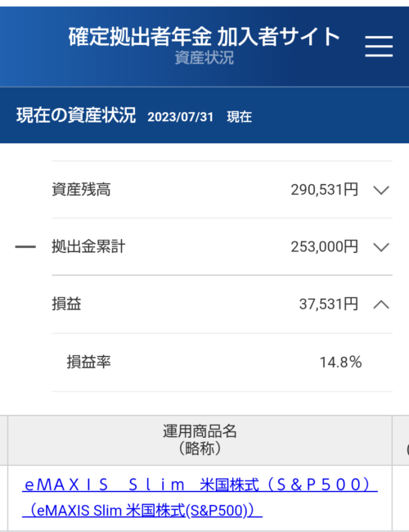Viewport: 409px width, 532px height.
Task: Collapse the 損益 chevron
Action: click(381, 304)
